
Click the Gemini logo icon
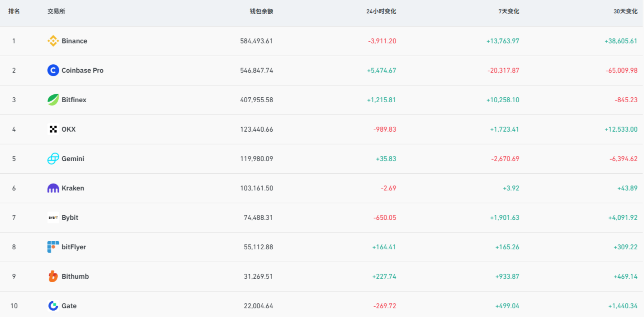click(53, 158)
